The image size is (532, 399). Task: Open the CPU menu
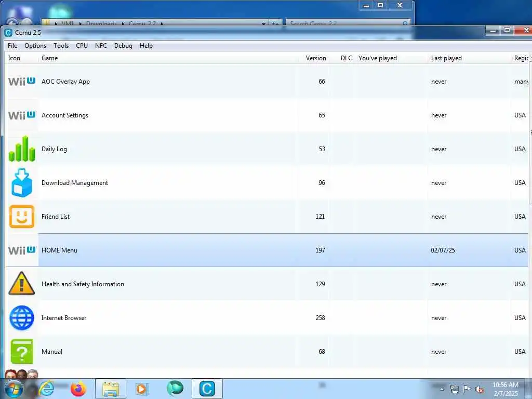(82, 46)
